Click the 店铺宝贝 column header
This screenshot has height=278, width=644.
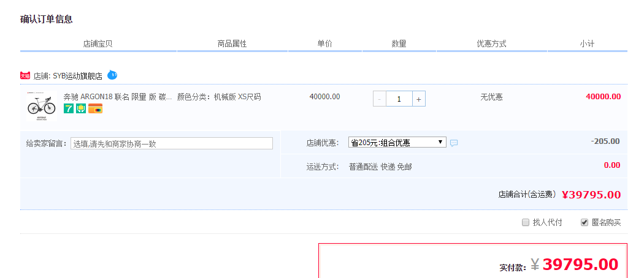(x=98, y=44)
